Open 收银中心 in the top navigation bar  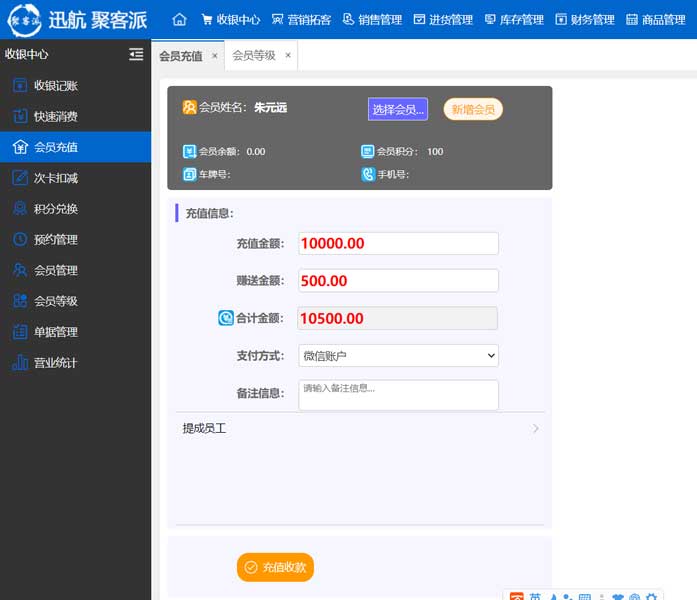coord(230,20)
